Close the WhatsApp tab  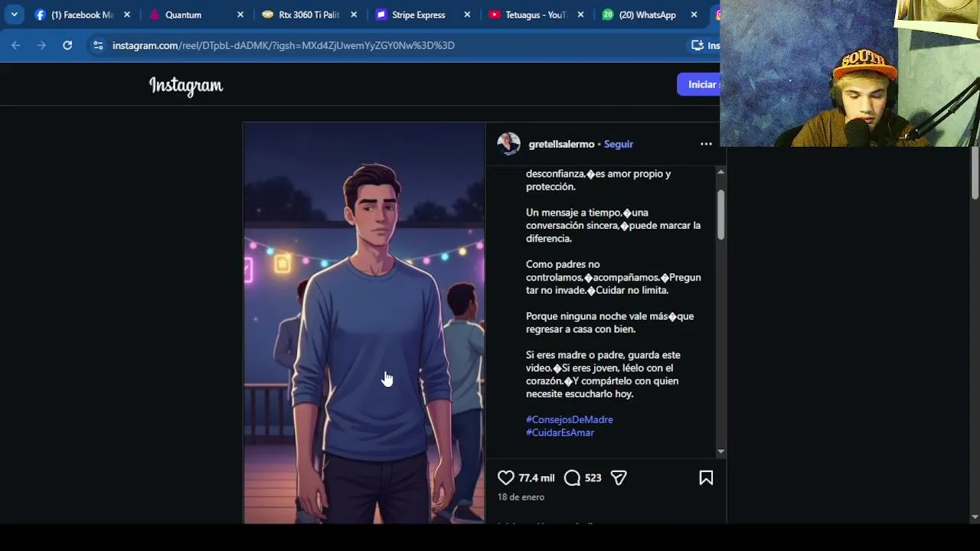[694, 15]
